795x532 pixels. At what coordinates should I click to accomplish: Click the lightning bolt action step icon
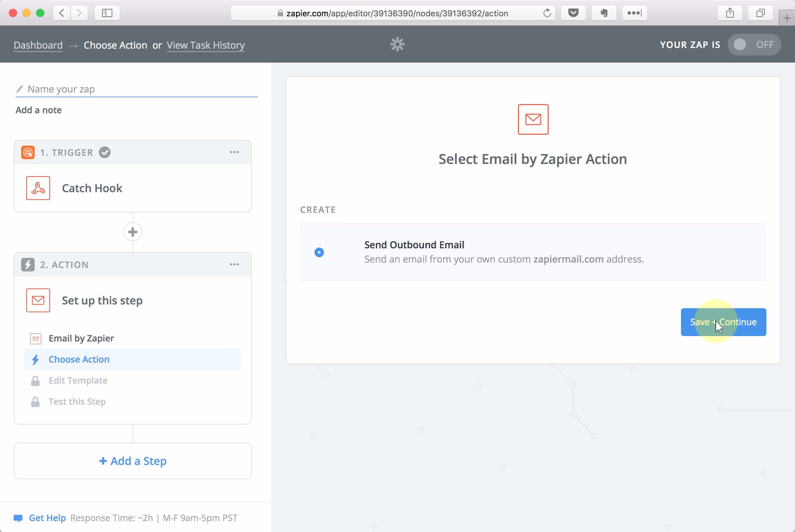coord(28,265)
